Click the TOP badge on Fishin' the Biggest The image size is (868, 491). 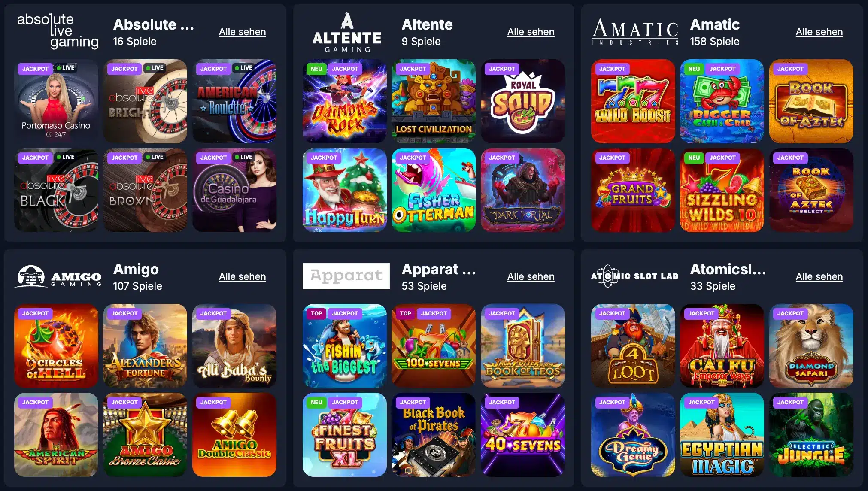pos(316,313)
